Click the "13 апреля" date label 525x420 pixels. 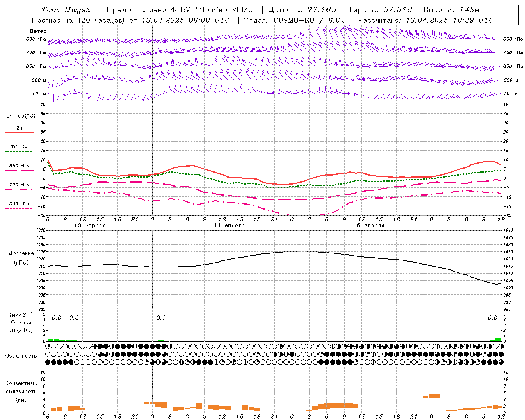90,226
